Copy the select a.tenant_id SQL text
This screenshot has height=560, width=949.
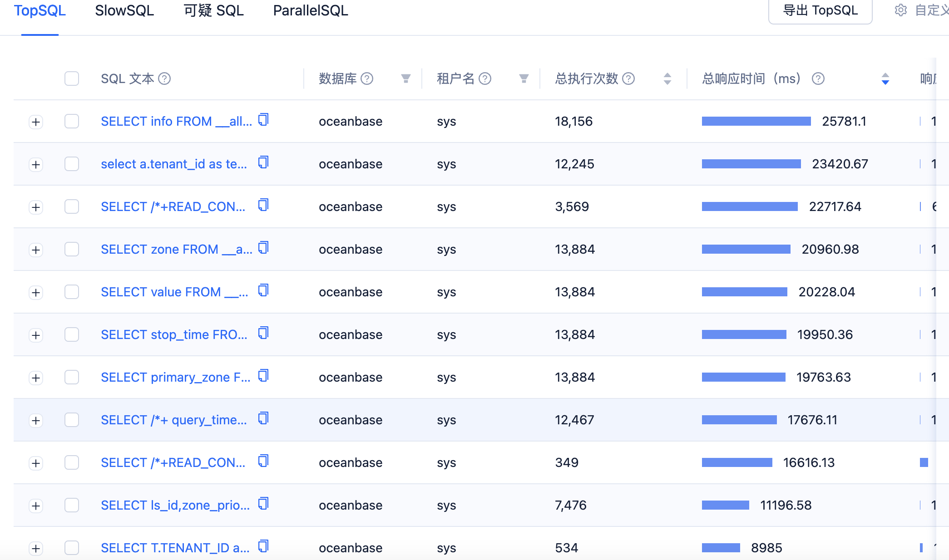click(x=263, y=162)
